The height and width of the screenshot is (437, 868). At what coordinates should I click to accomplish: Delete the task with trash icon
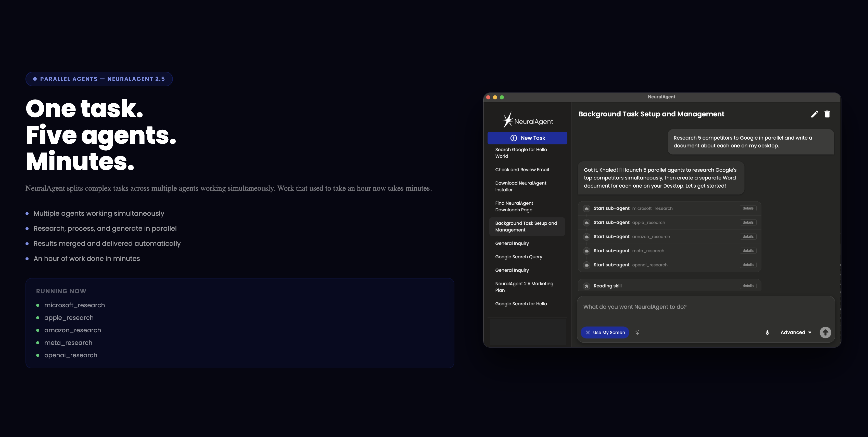827,114
